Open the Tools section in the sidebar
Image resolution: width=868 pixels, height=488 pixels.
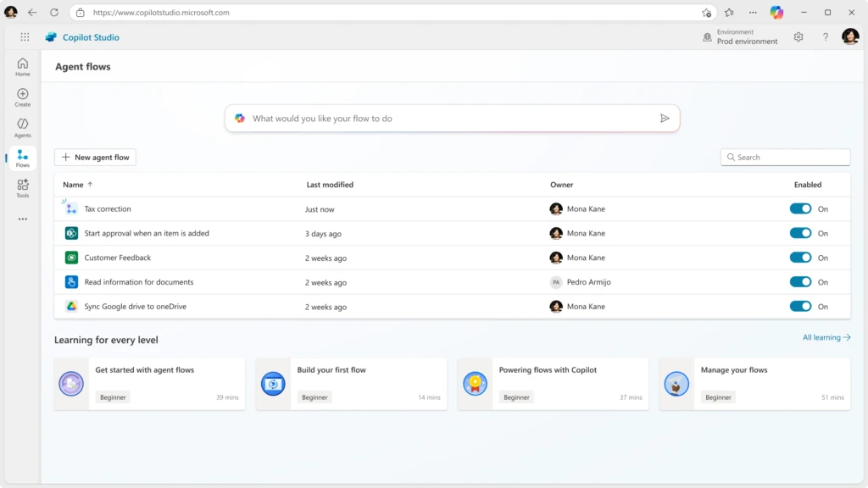point(22,189)
